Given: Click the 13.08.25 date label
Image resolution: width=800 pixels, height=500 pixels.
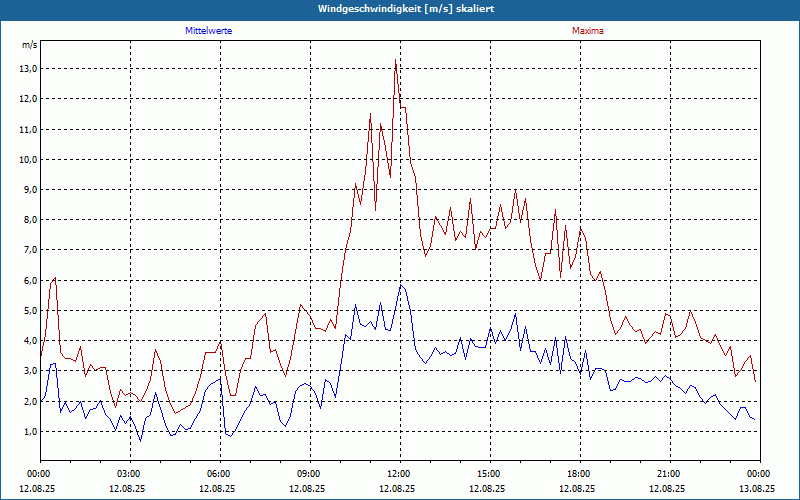Looking at the screenshot, I should (x=757, y=488).
